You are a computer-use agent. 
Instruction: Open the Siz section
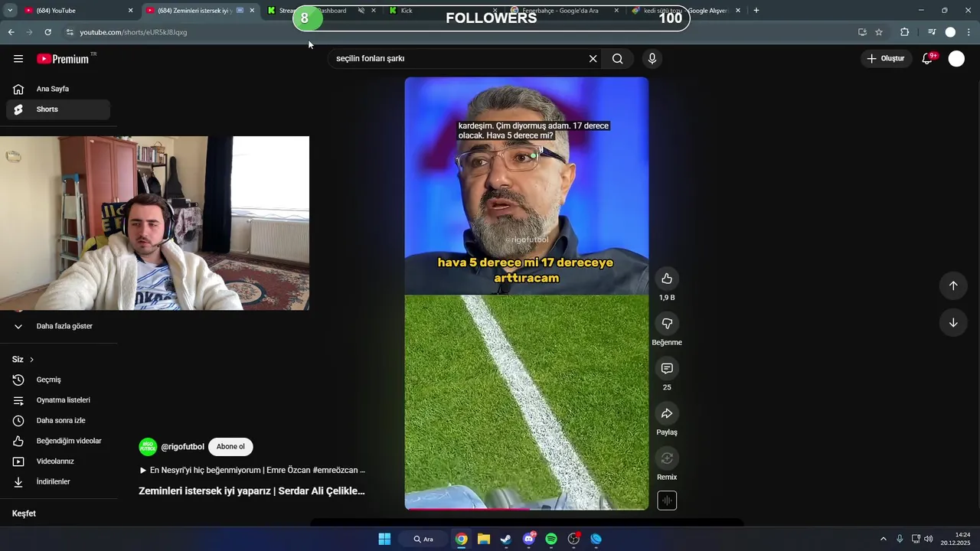(23, 360)
